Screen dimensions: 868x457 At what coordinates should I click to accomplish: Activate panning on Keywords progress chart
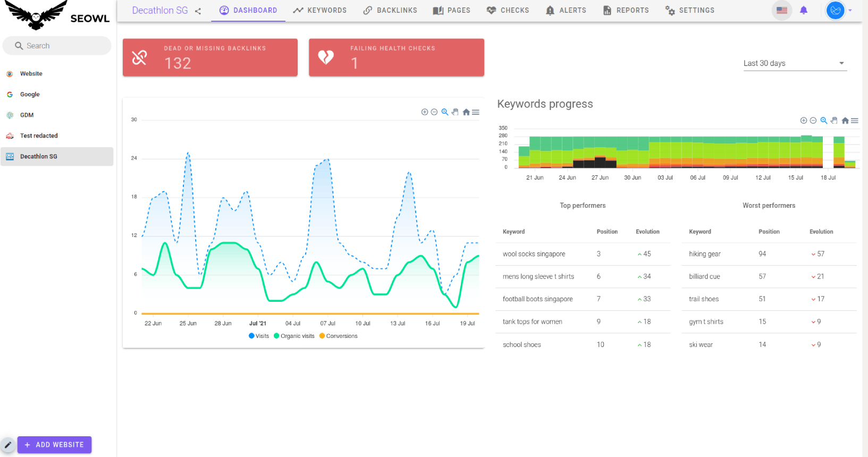pos(834,121)
